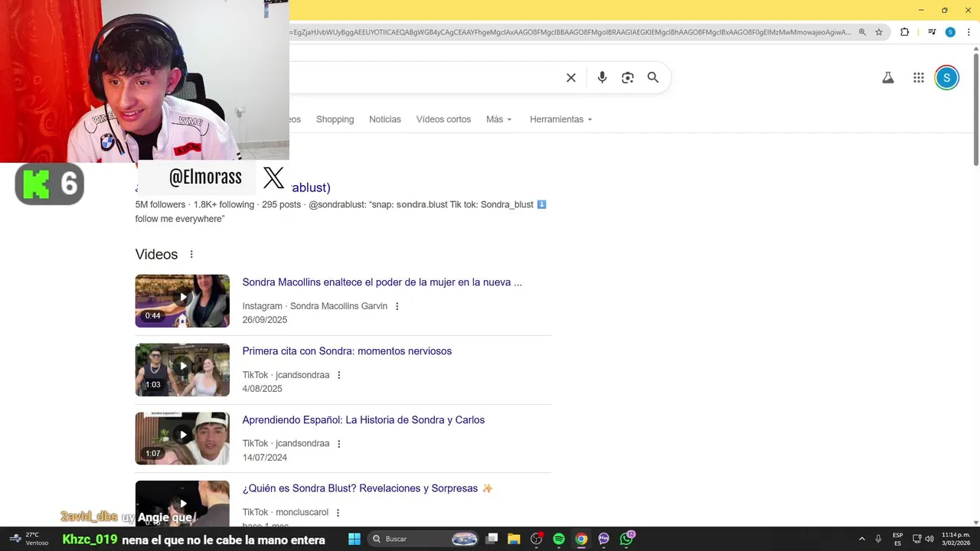Click the date '26/09/2025'

click(265, 320)
